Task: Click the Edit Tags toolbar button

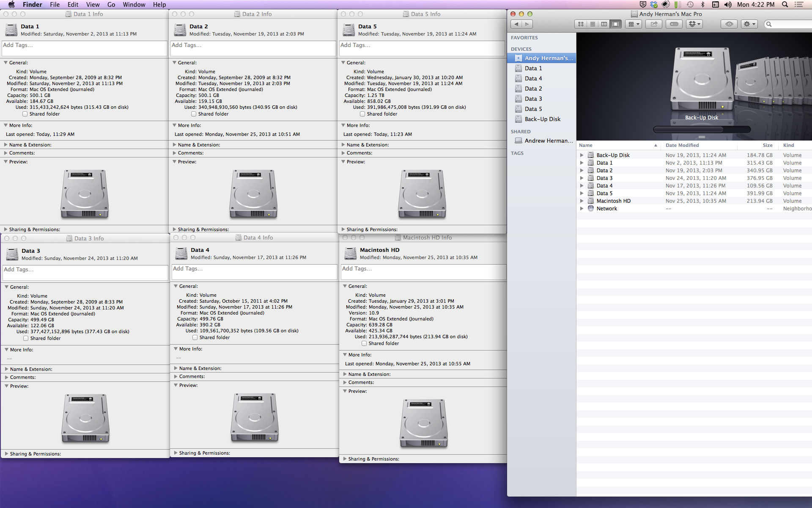Action: 674,24
